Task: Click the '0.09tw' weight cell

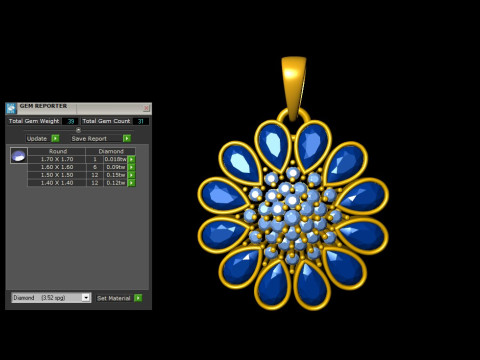Action: click(115, 167)
